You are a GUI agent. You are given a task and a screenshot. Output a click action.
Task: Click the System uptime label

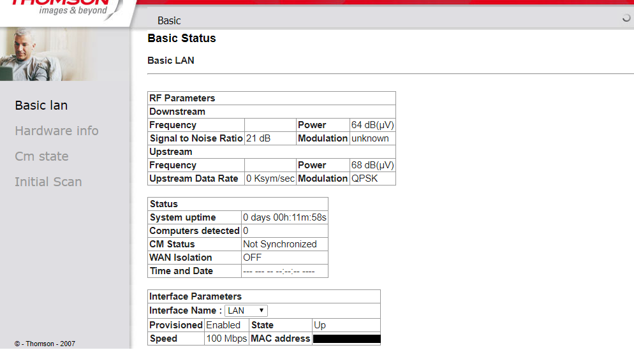[182, 217]
